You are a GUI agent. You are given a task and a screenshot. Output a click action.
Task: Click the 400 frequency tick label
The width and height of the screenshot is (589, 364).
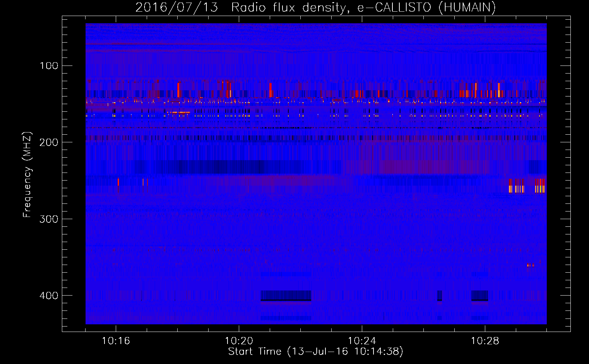click(49, 296)
